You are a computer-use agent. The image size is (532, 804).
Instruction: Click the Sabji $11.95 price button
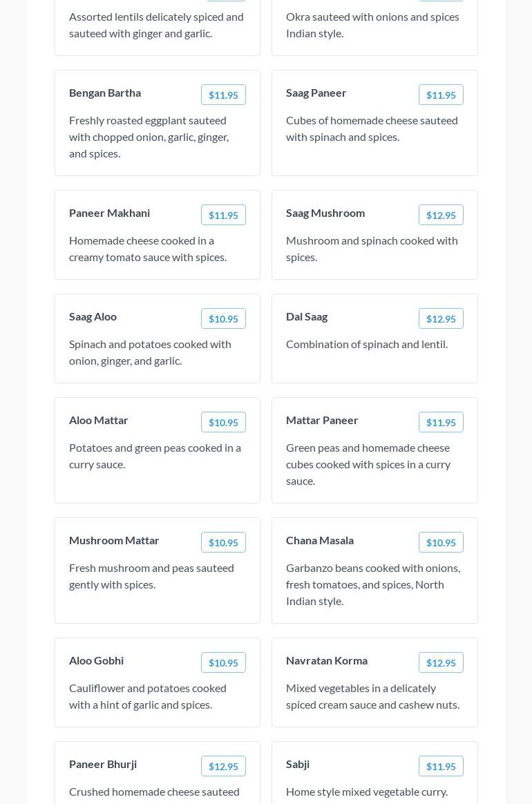(441, 767)
